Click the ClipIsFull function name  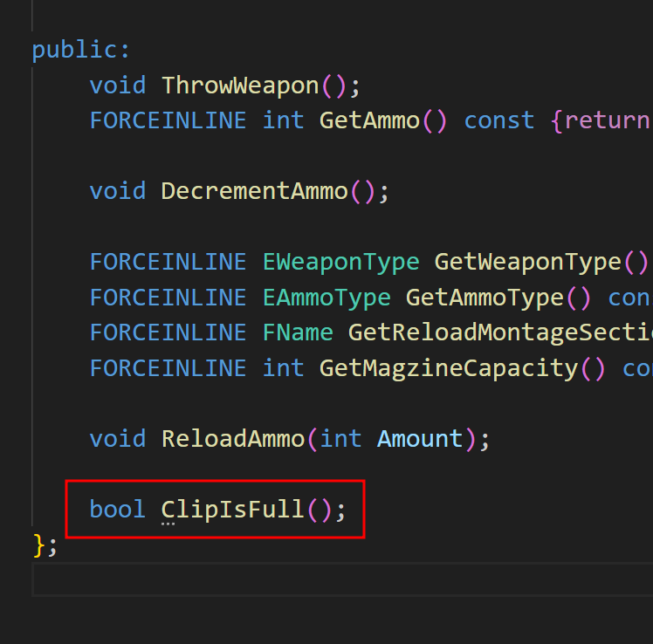click(x=232, y=510)
